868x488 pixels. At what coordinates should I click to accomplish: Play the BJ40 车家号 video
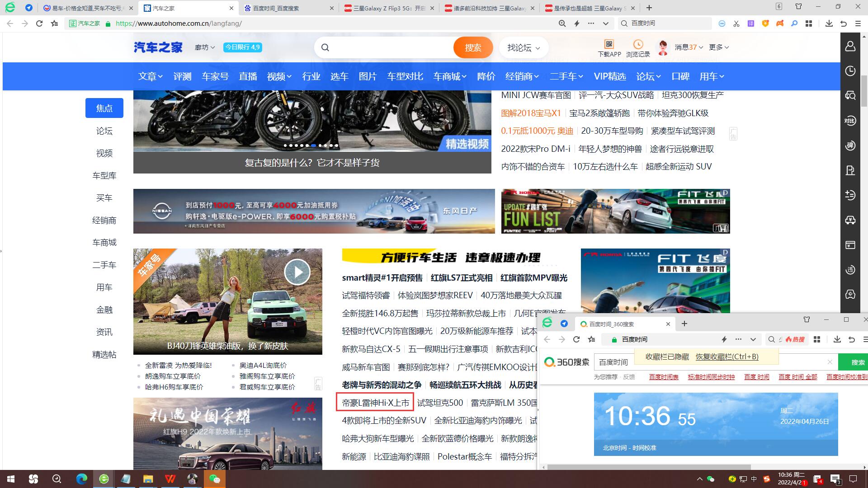297,272
